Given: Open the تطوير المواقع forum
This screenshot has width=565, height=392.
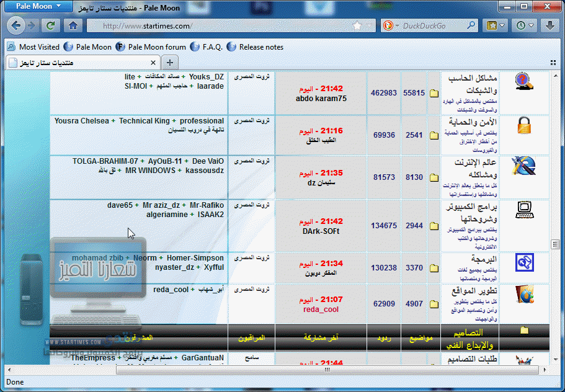Looking at the screenshot, I should [x=474, y=290].
